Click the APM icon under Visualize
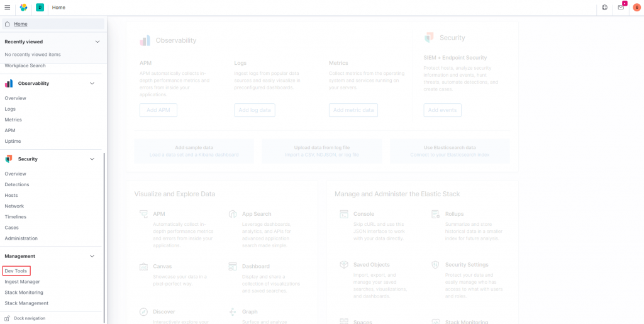Viewport: 644px width, 324px height. coord(143,214)
